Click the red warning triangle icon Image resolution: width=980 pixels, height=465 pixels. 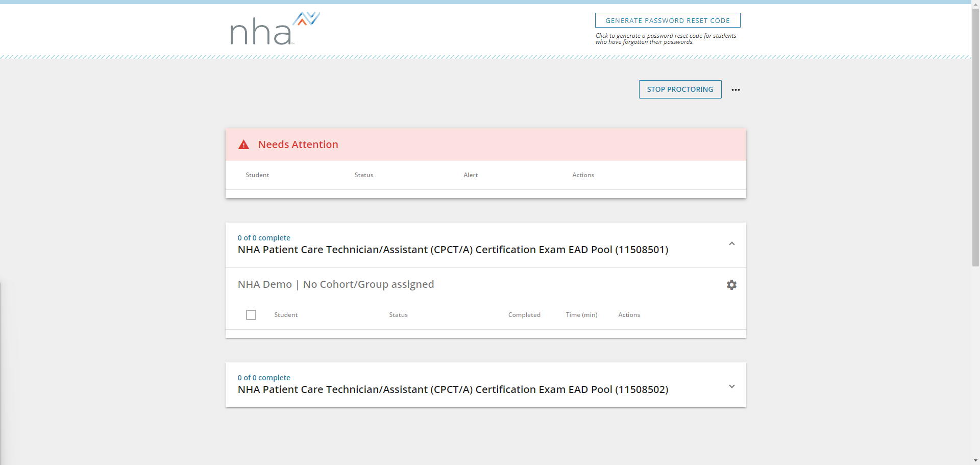[x=244, y=144]
